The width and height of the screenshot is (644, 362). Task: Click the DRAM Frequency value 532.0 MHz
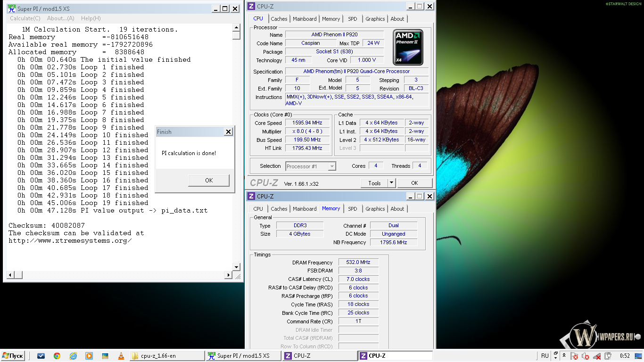(358, 262)
